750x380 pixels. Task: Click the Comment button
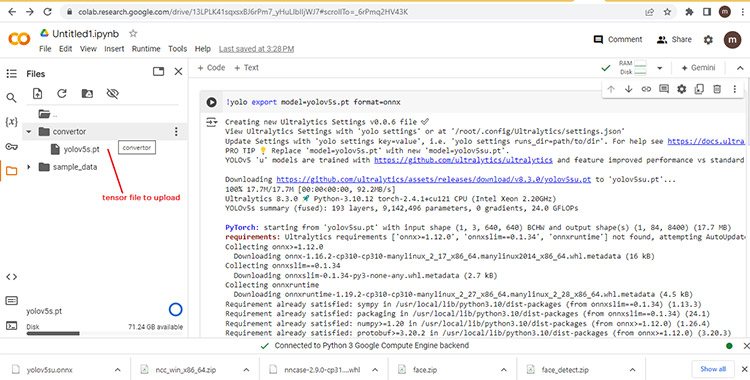point(618,40)
